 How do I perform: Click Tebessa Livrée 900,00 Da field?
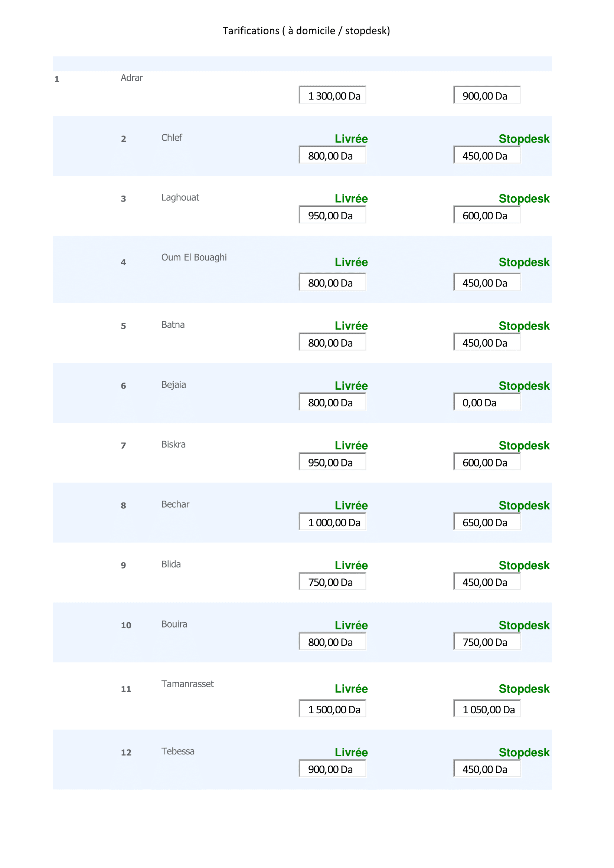(x=332, y=769)
